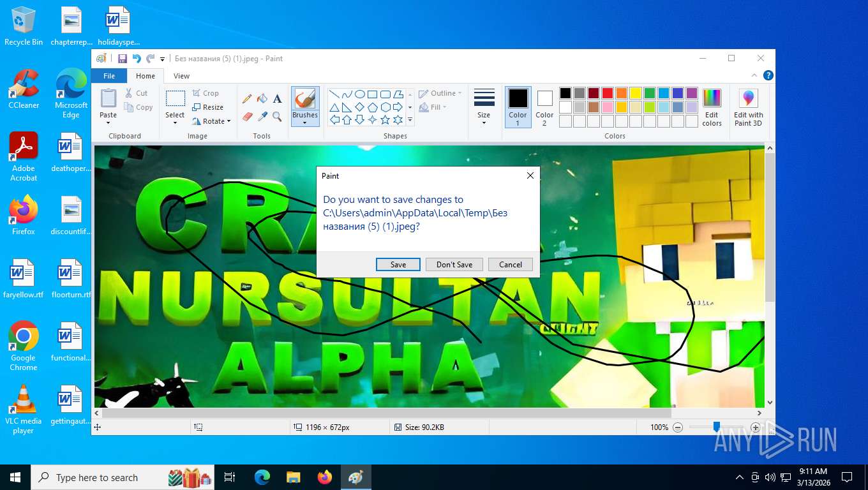This screenshot has height=490, width=868.
Task: Pick the red color swatch
Action: 607,93
